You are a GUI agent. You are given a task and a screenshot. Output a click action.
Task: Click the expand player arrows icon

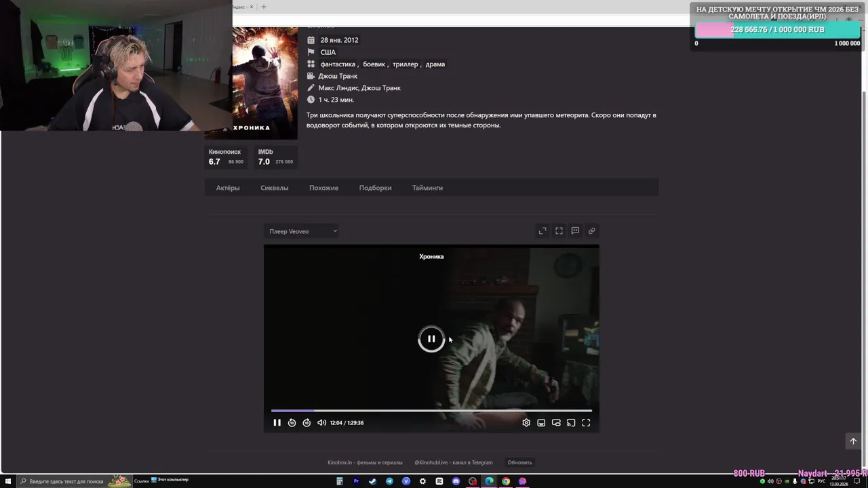pos(542,231)
